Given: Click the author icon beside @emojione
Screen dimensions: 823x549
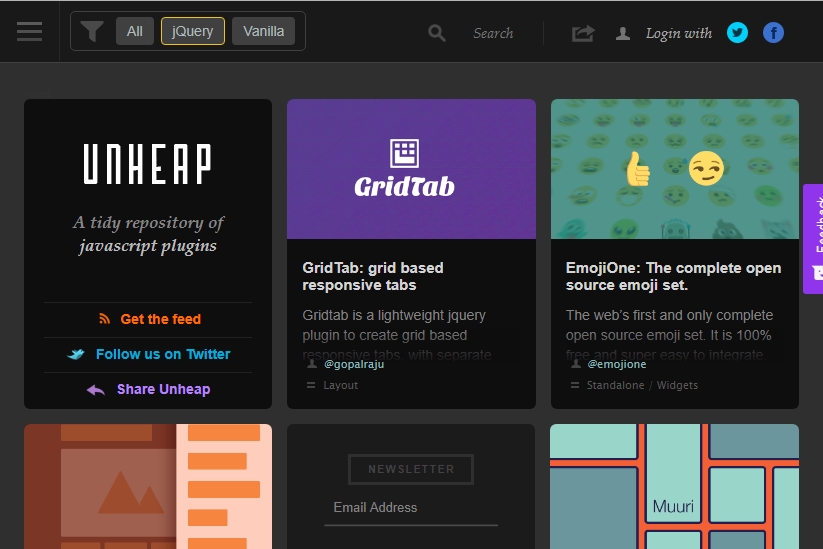Looking at the screenshot, I should coord(576,363).
